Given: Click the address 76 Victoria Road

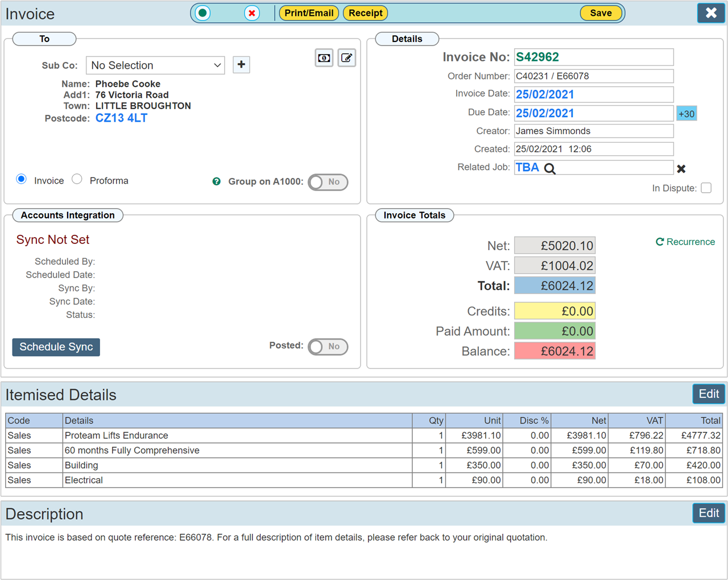Looking at the screenshot, I should (x=132, y=95).
